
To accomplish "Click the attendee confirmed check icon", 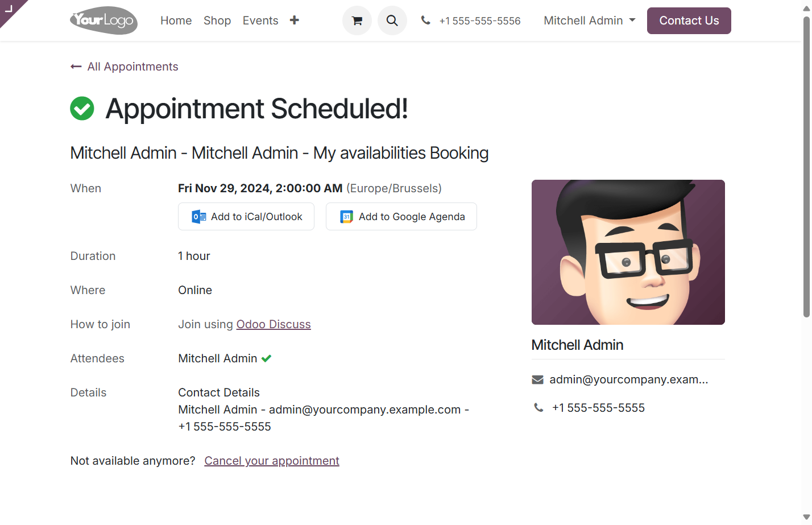I will 267,358.
